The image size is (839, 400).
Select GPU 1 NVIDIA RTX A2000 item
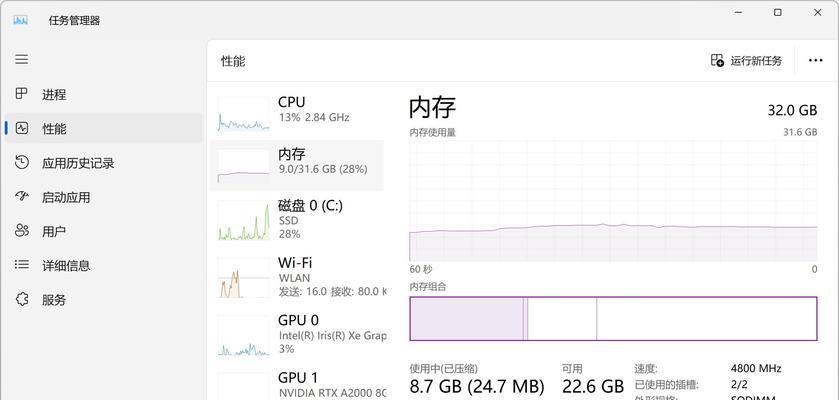(296, 385)
